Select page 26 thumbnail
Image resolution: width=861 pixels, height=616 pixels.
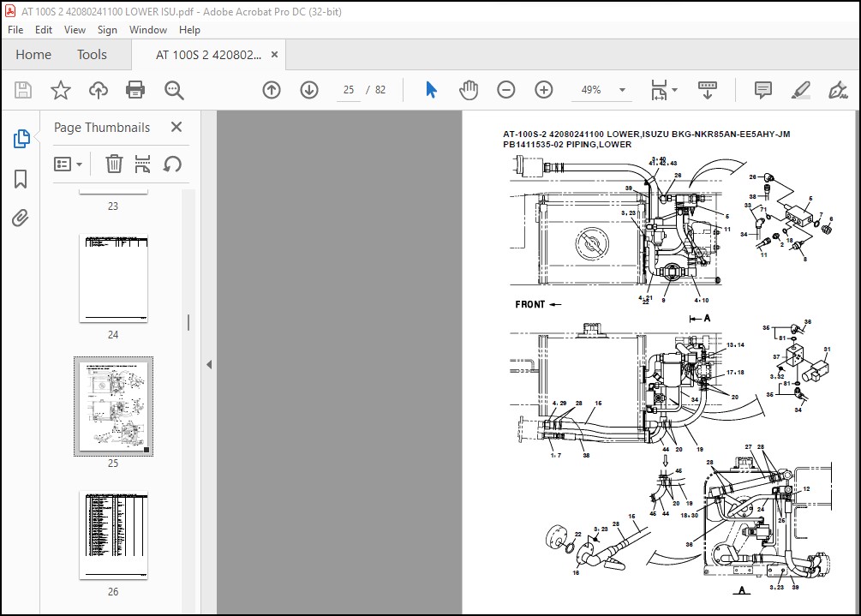[x=114, y=535]
